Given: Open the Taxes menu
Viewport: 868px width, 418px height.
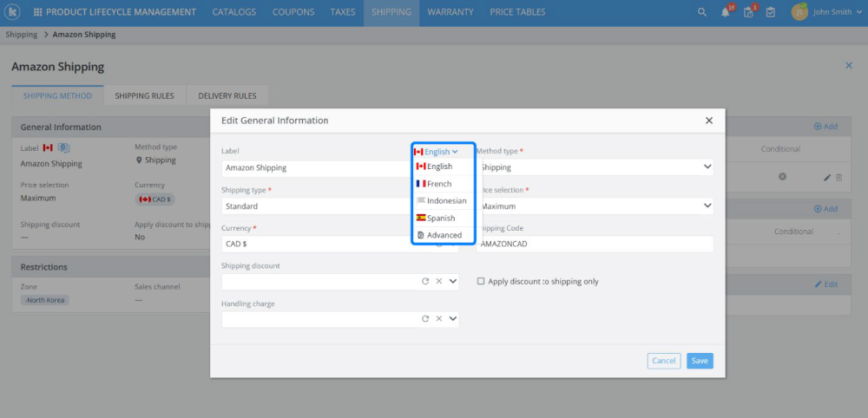Looking at the screenshot, I should coord(343,12).
